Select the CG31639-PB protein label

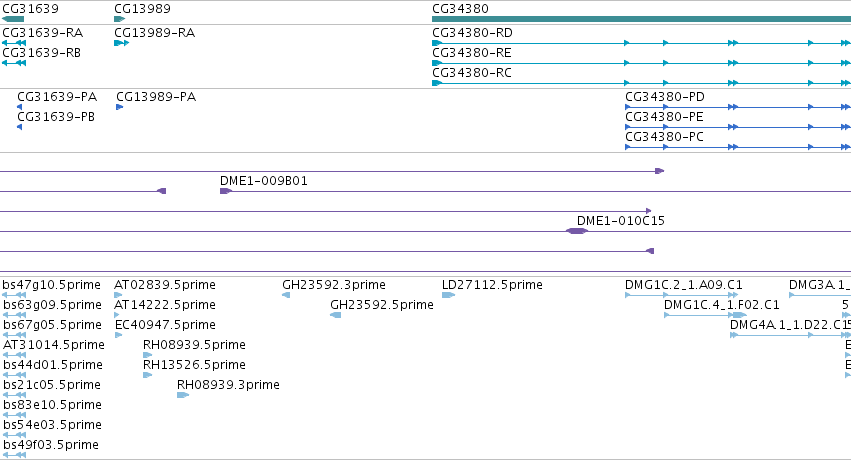tap(56, 117)
